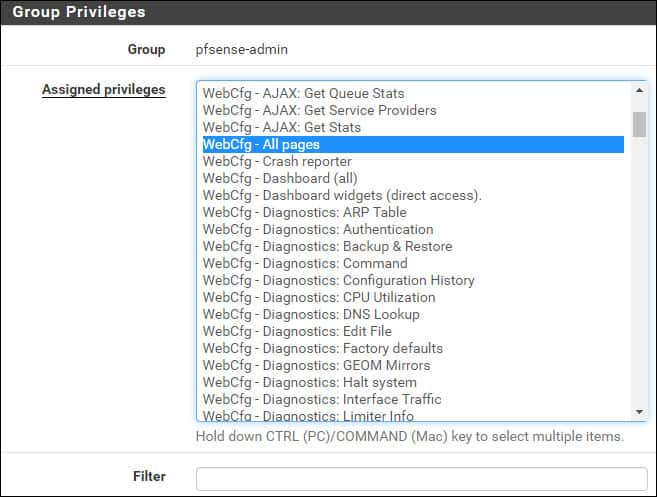
Task: Select 'Diagnostics: Factory defaults' privilege
Action: [322, 348]
